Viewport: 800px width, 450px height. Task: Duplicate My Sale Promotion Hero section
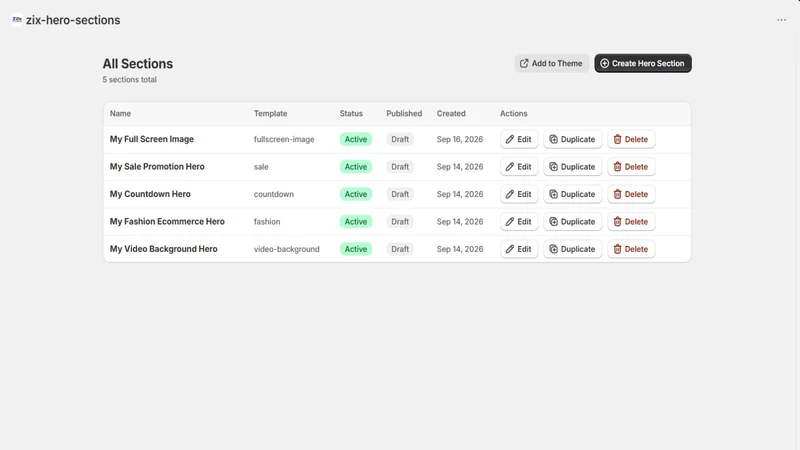[572, 167]
